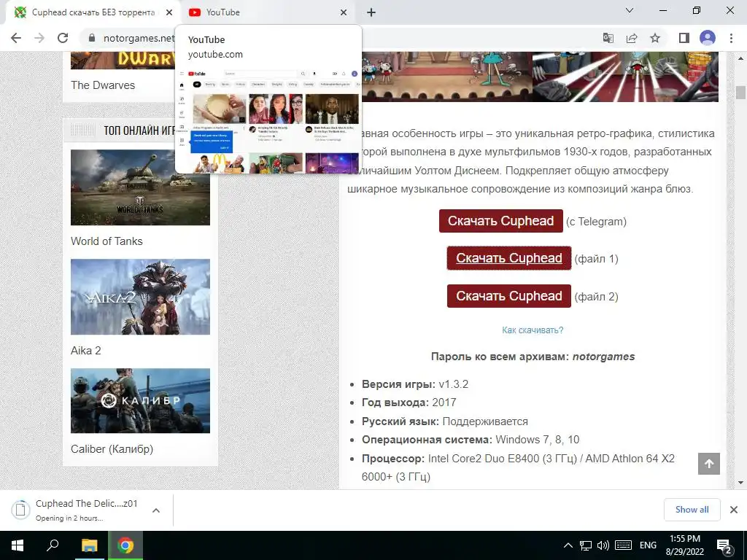This screenshot has height=560, width=747.
Task: Click the scroll-to-top arrow button
Action: pos(709,464)
